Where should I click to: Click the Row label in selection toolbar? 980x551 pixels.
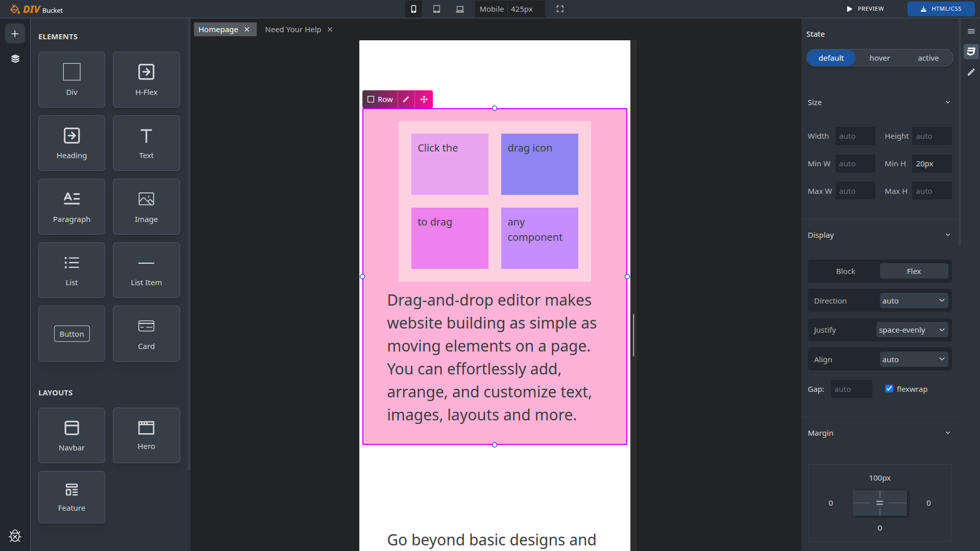pyautogui.click(x=380, y=99)
